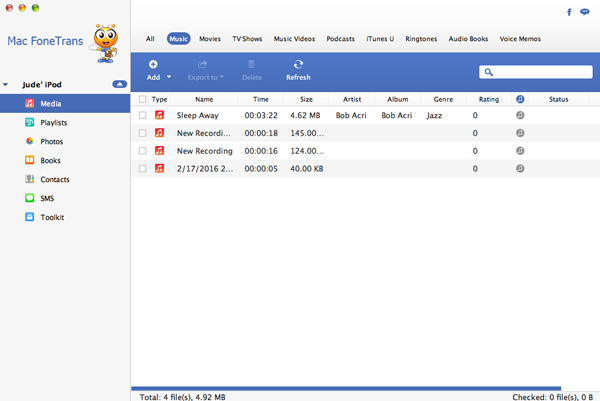Click the Books sidebar icon
Image resolution: width=600 pixels, height=401 pixels.
point(29,160)
